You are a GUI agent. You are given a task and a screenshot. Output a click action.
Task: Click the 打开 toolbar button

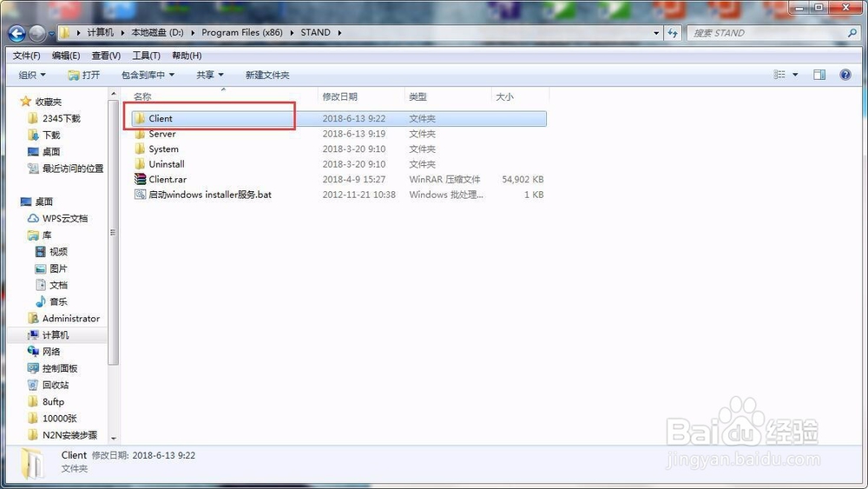click(83, 75)
